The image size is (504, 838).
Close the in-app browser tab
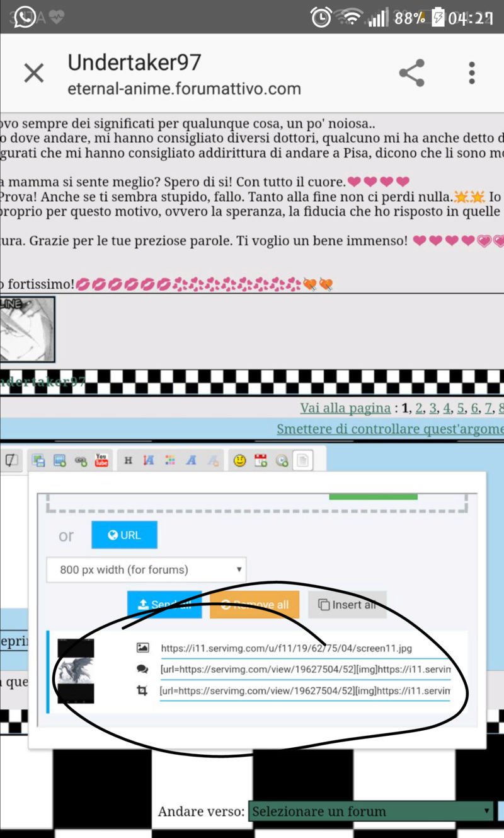tap(34, 73)
